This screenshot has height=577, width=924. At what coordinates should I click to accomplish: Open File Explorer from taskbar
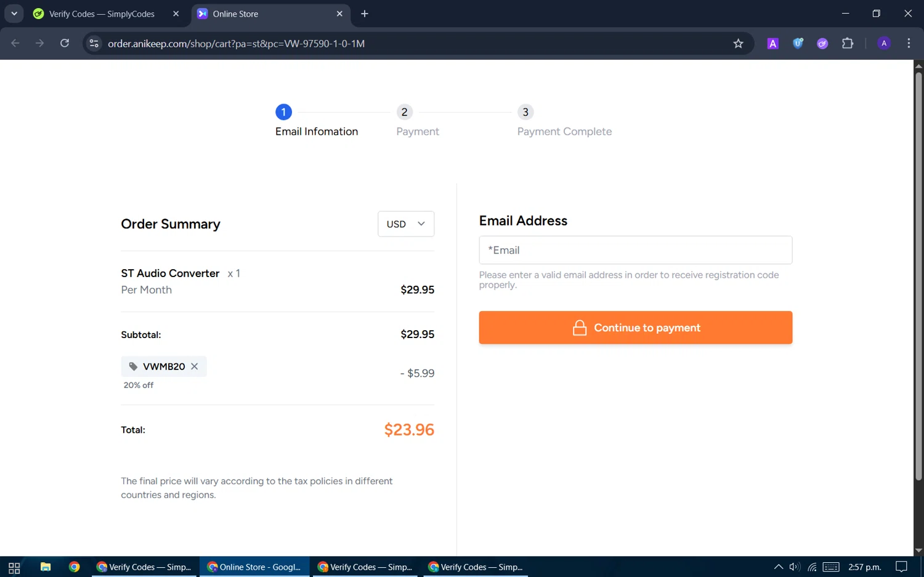coord(46,567)
